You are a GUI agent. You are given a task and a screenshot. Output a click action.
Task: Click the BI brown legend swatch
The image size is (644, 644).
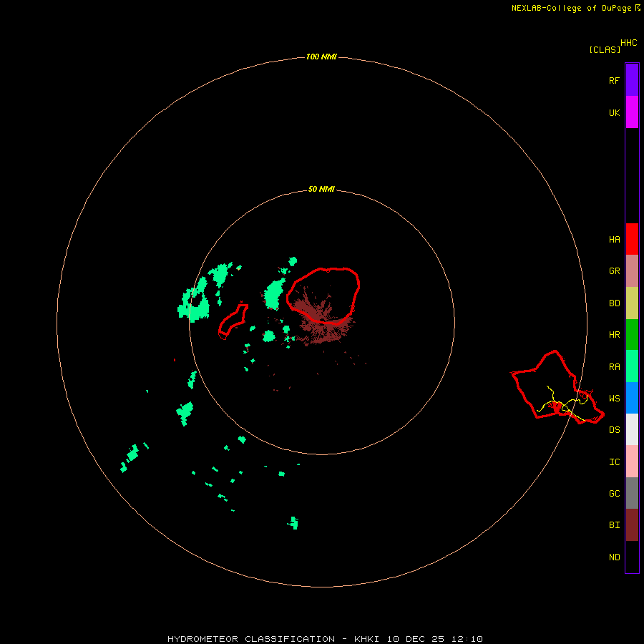632,525
